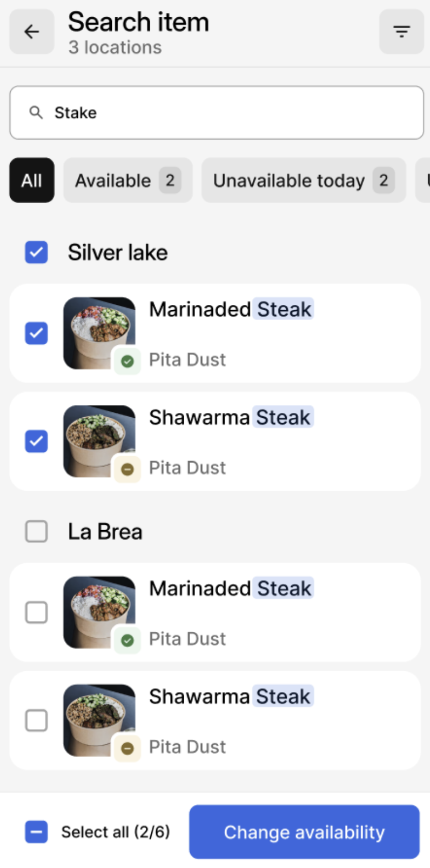This screenshot has width=430, height=868.
Task: Click the yellow unavailable status badge under Silver lake
Action: click(127, 469)
